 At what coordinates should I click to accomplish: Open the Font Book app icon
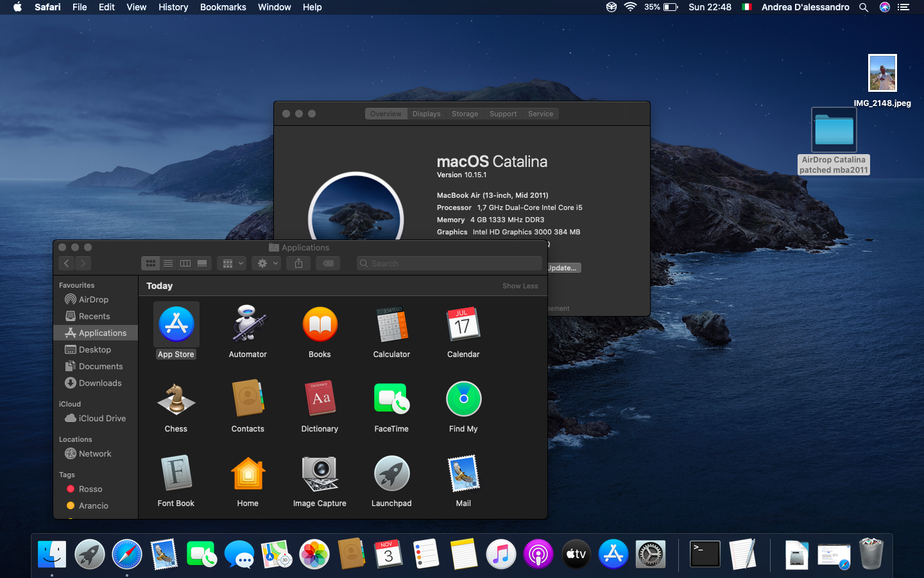tap(176, 473)
